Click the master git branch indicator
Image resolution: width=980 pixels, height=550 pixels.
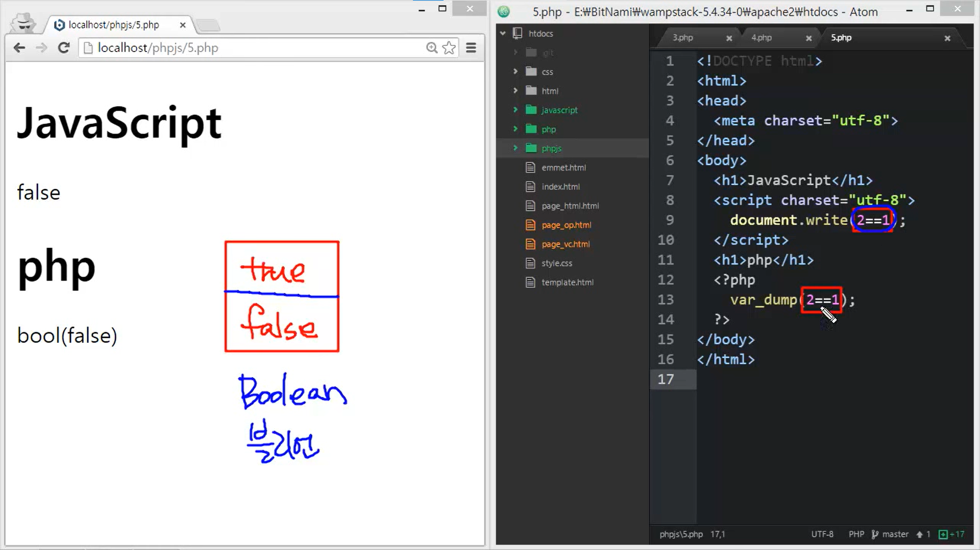pyautogui.click(x=890, y=534)
